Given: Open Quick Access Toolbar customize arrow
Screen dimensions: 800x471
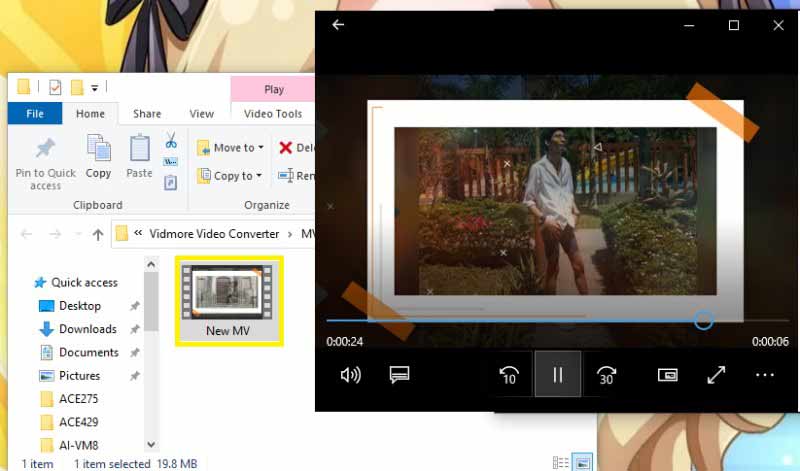Looking at the screenshot, I should tap(95, 87).
